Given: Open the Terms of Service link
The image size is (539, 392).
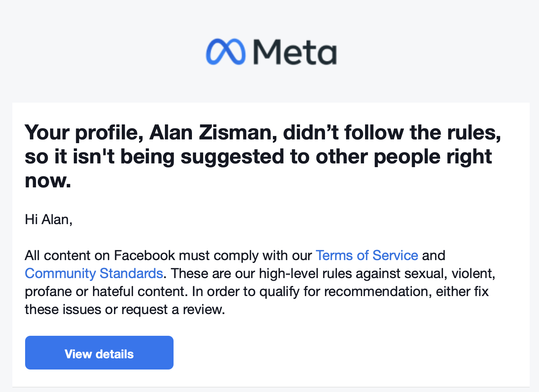Looking at the screenshot, I should [367, 256].
